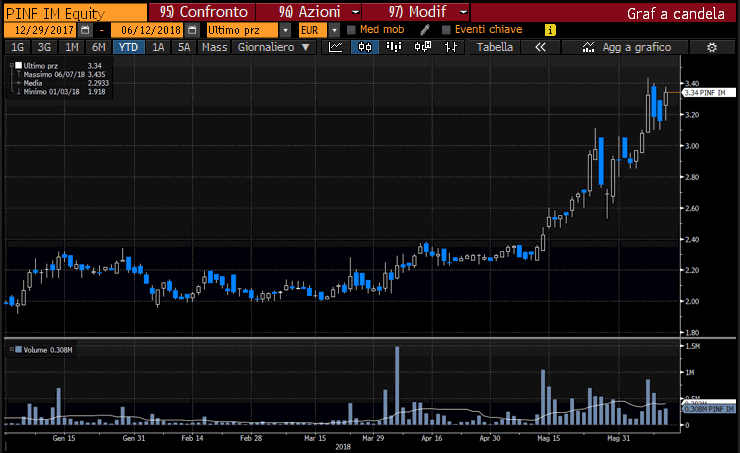Click the pencil edit icon
This screenshot has height=453, width=740.
424,30
